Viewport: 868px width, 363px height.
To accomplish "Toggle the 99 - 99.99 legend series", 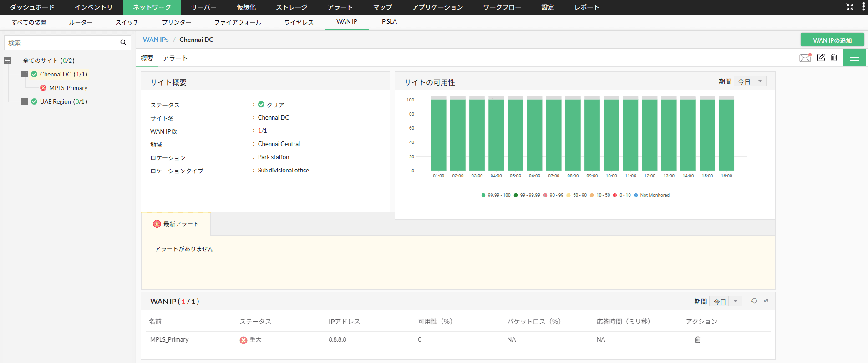I will click(527, 195).
